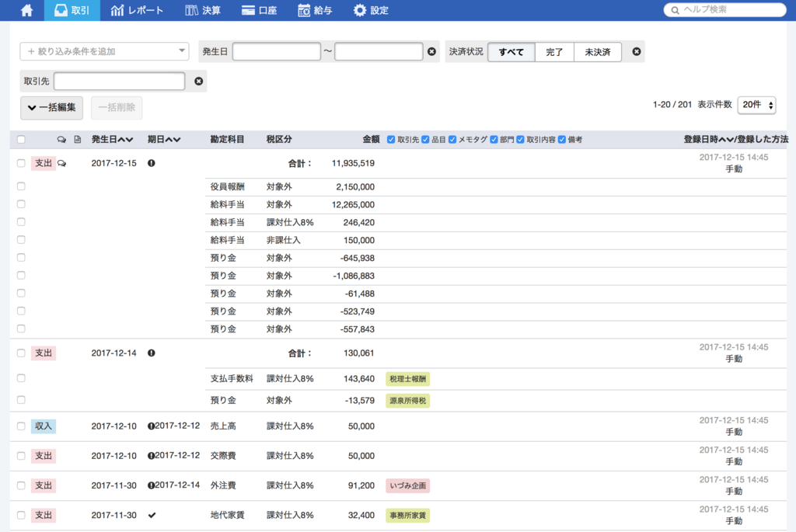Click the 交際費 account cell
Viewport: 796px width, 532px height.
pyautogui.click(x=223, y=456)
